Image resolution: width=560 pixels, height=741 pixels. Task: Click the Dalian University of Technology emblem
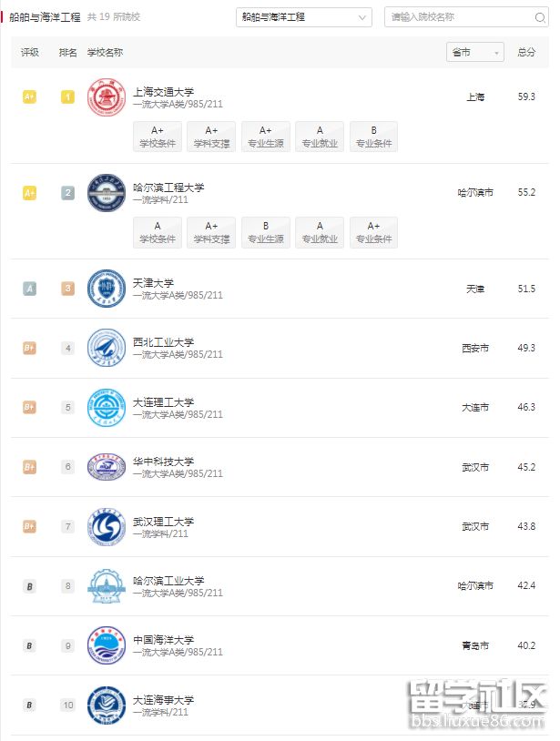(x=106, y=407)
